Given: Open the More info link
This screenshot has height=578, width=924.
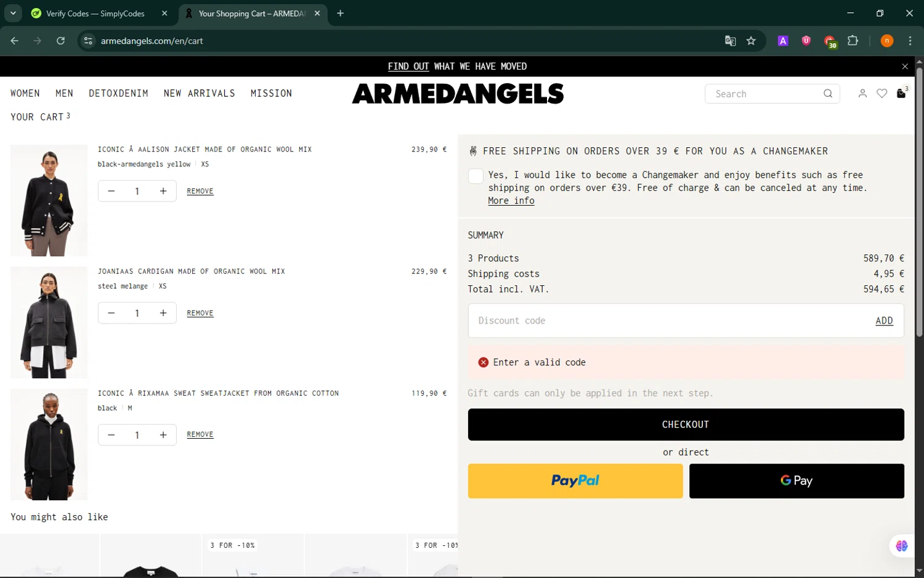Looking at the screenshot, I should [x=511, y=201].
